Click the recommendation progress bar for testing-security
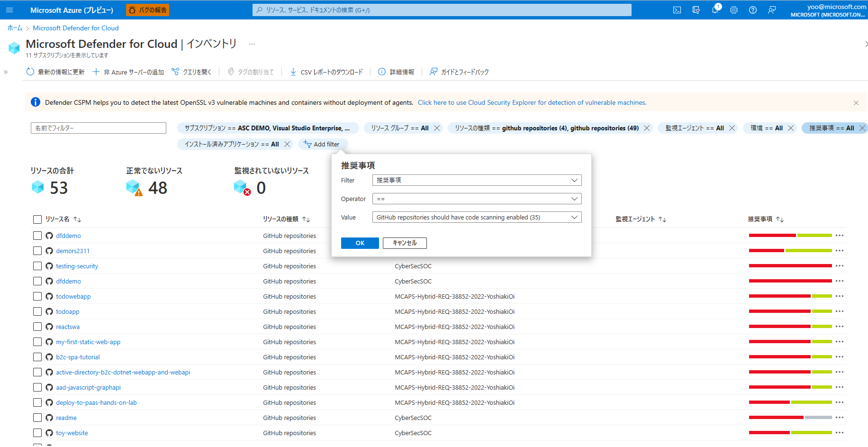868x447 pixels. click(789, 266)
